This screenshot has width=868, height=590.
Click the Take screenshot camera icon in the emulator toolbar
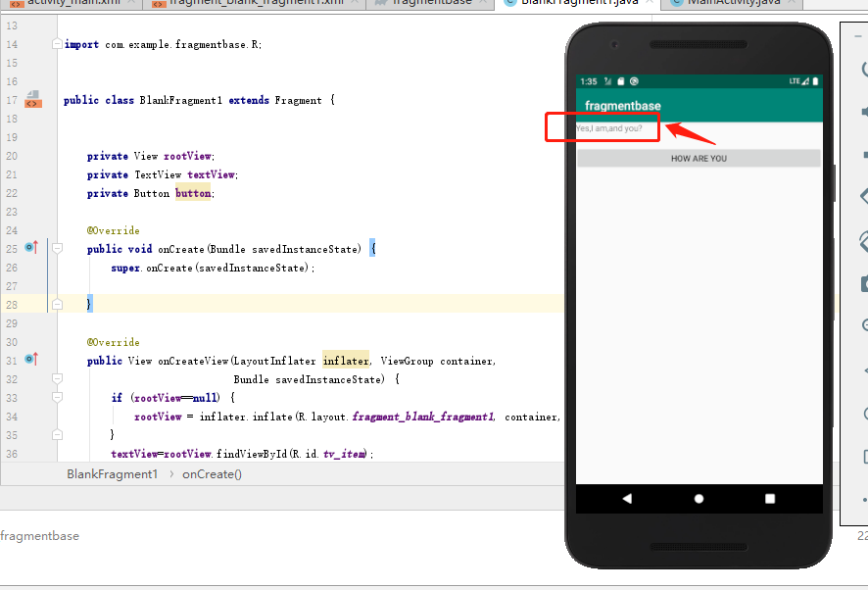tap(864, 283)
